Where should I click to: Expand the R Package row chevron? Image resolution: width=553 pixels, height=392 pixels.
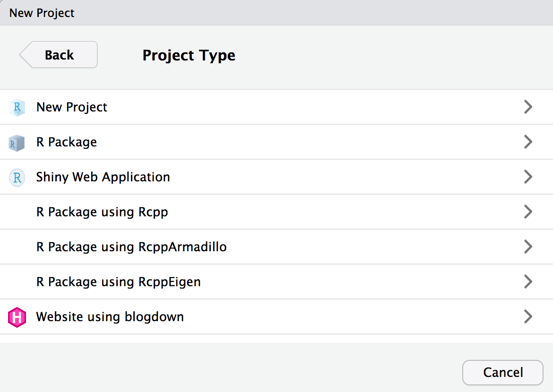(528, 142)
